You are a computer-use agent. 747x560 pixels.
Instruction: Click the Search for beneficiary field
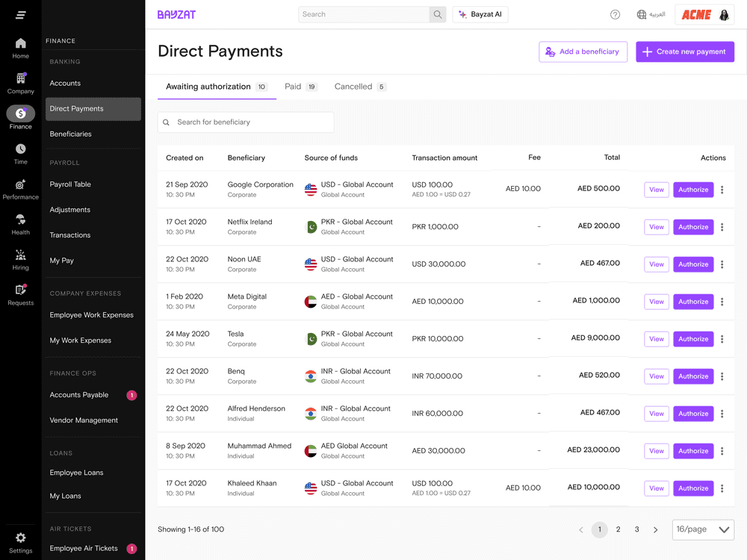[246, 122]
